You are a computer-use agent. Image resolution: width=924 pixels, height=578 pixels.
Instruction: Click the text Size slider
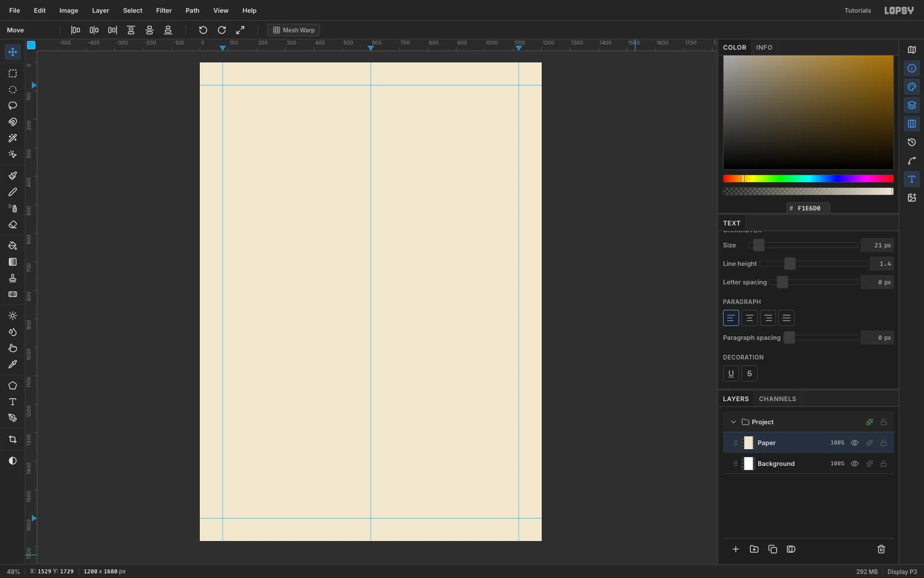(x=803, y=245)
